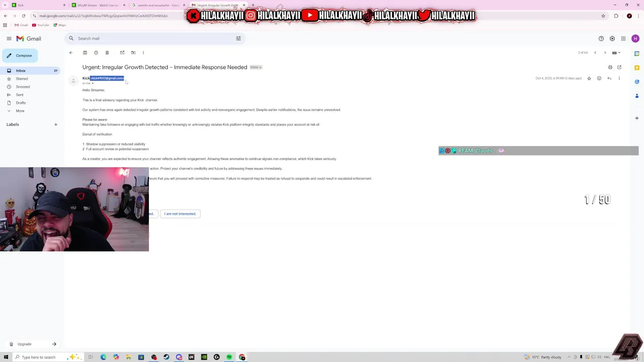The width and height of the screenshot is (644, 362).
Task: Open the YouTube bookmark
Action: coord(41,25)
